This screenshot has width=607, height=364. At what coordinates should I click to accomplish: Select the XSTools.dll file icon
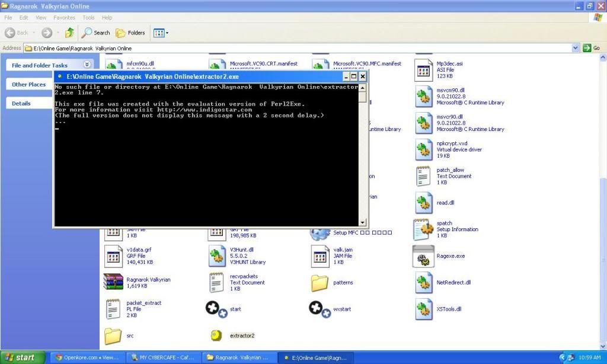click(x=423, y=309)
